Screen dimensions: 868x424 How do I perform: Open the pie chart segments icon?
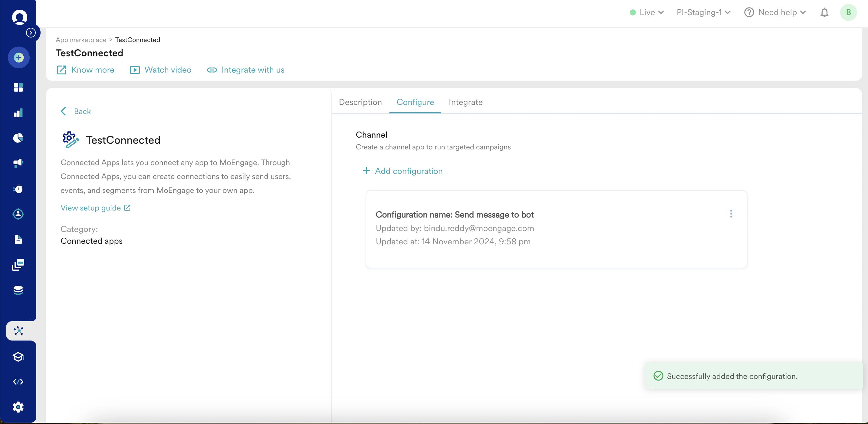(18, 138)
